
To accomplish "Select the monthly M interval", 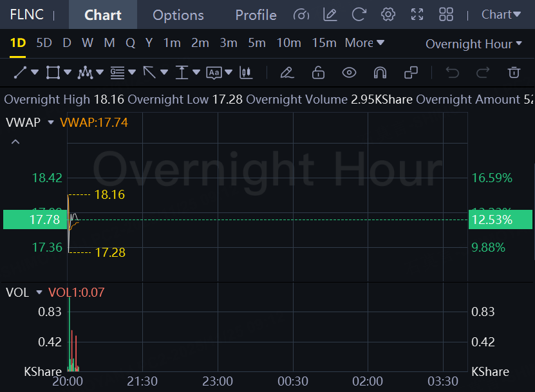I will 109,43.
